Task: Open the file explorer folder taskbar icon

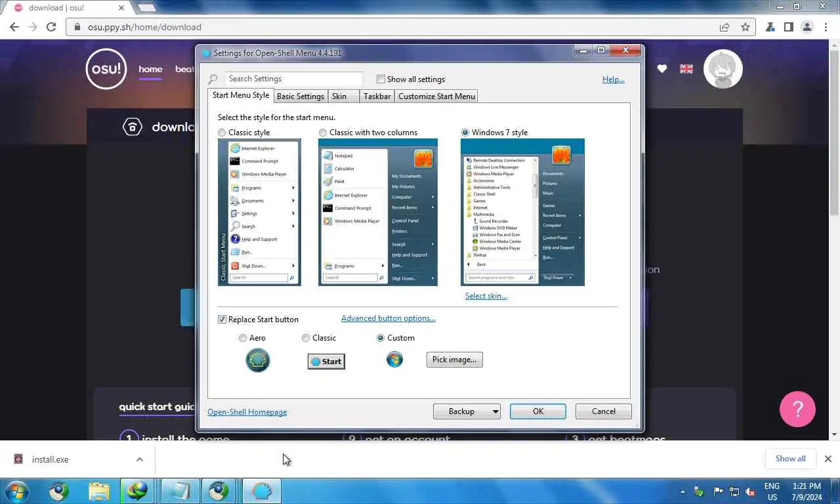Action: click(x=99, y=491)
